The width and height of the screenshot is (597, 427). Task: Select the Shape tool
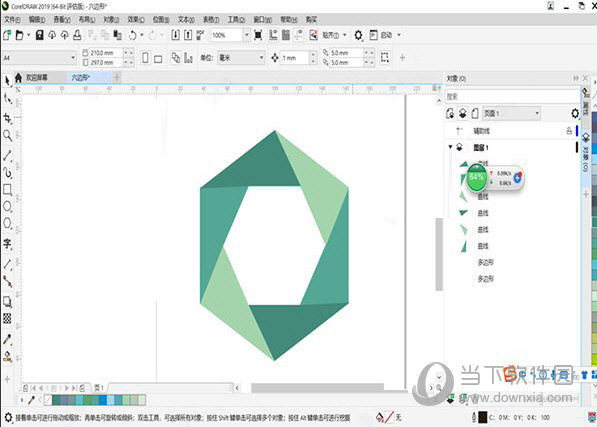[7, 99]
